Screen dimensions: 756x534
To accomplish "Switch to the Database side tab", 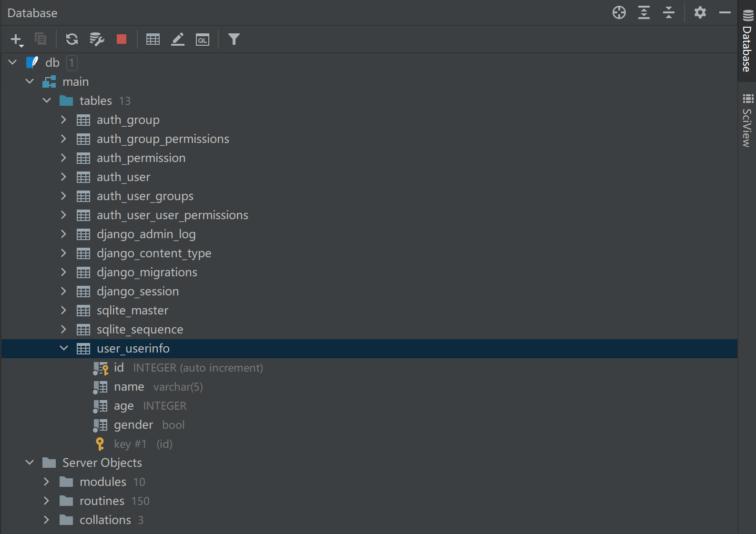I will pos(747,41).
